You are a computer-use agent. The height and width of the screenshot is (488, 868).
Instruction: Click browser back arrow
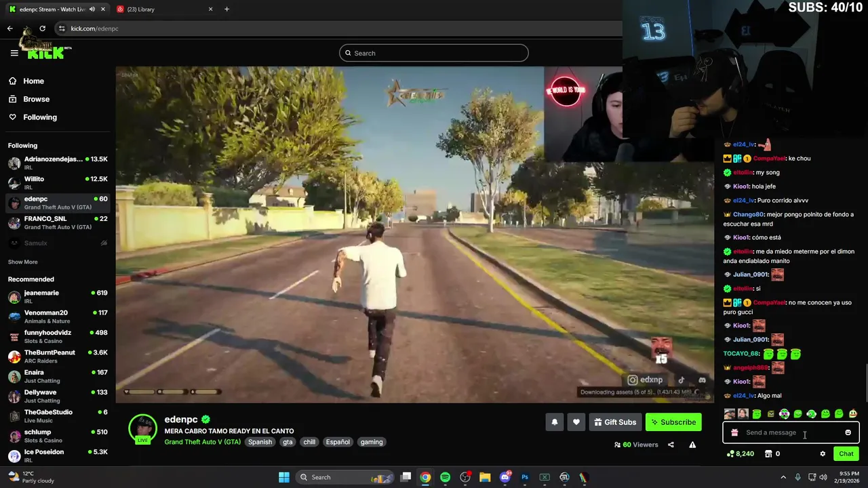(10, 28)
